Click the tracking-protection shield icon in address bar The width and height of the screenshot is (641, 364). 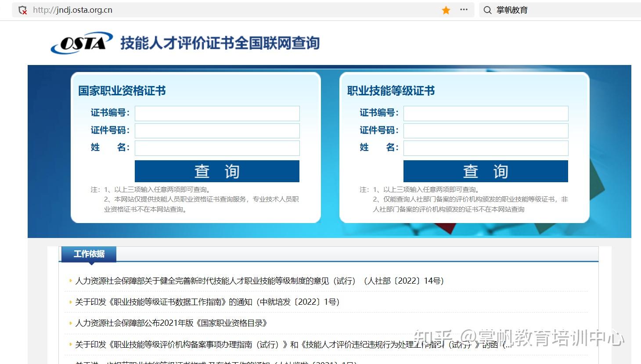tap(23, 9)
